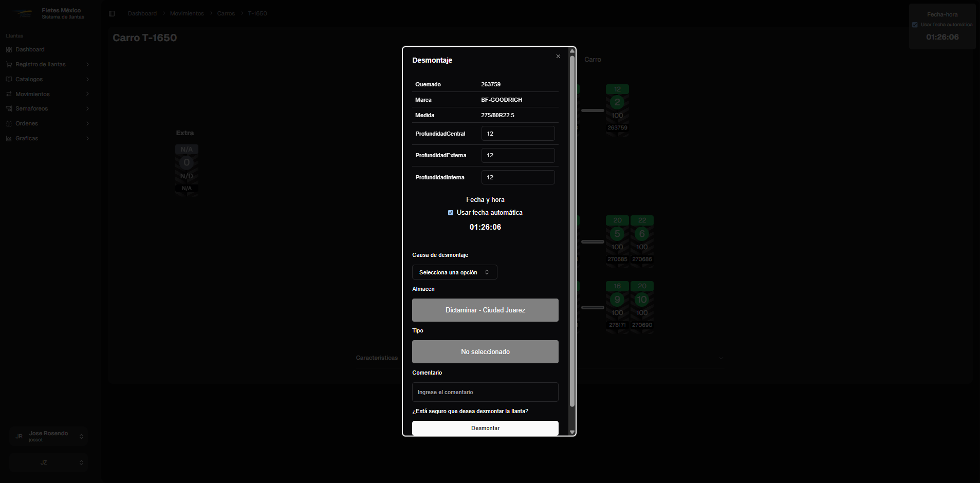Image resolution: width=980 pixels, height=483 pixels.
Task: Open Movimientos breadcrumb link
Action: tap(187, 13)
